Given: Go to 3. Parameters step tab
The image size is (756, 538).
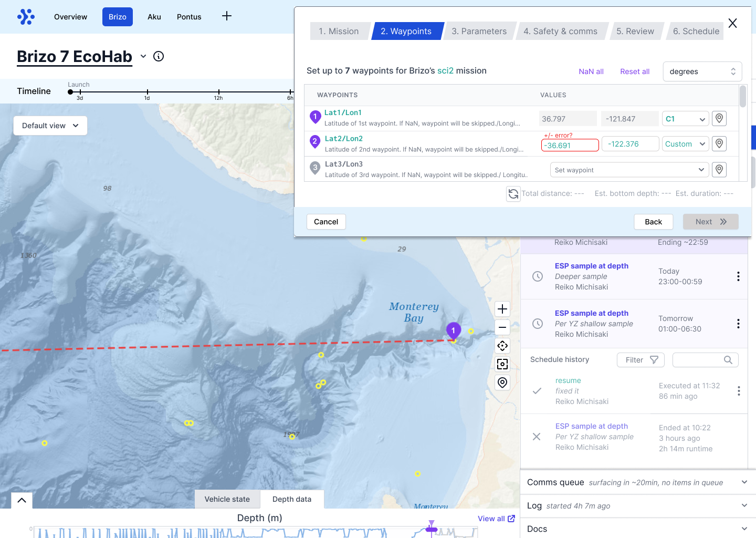Looking at the screenshot, I should (479, 31).
